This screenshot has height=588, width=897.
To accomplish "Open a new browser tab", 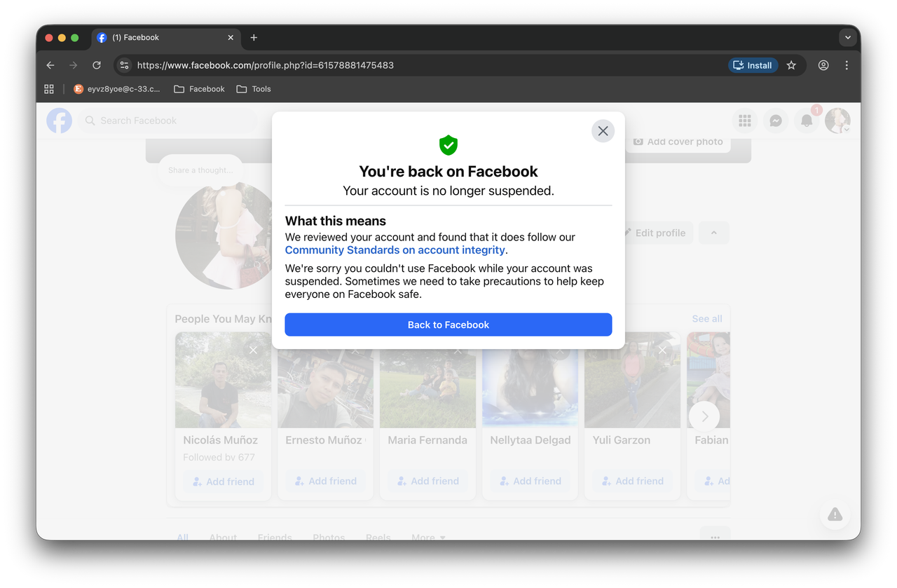I will coord(254,38).
